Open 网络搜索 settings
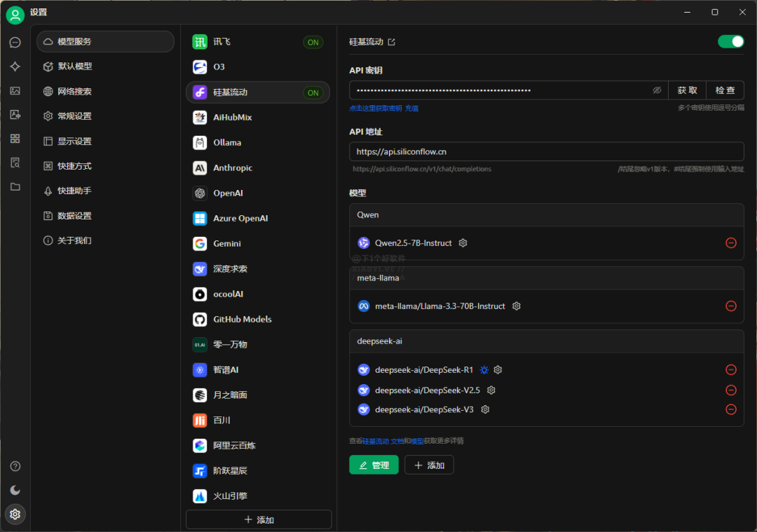Viewport: 757px width, 532px height. [105, 91]
